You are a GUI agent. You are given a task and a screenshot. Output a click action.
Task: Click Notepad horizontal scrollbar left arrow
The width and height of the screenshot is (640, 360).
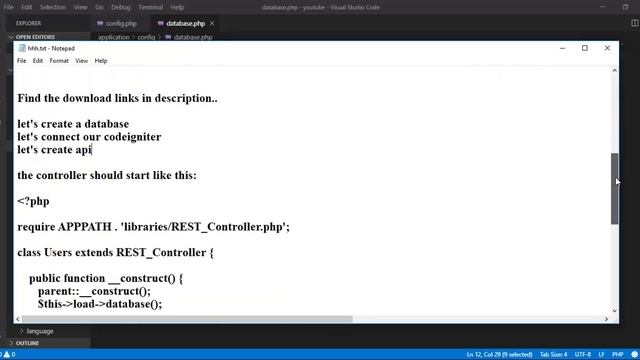coord(18,319)
